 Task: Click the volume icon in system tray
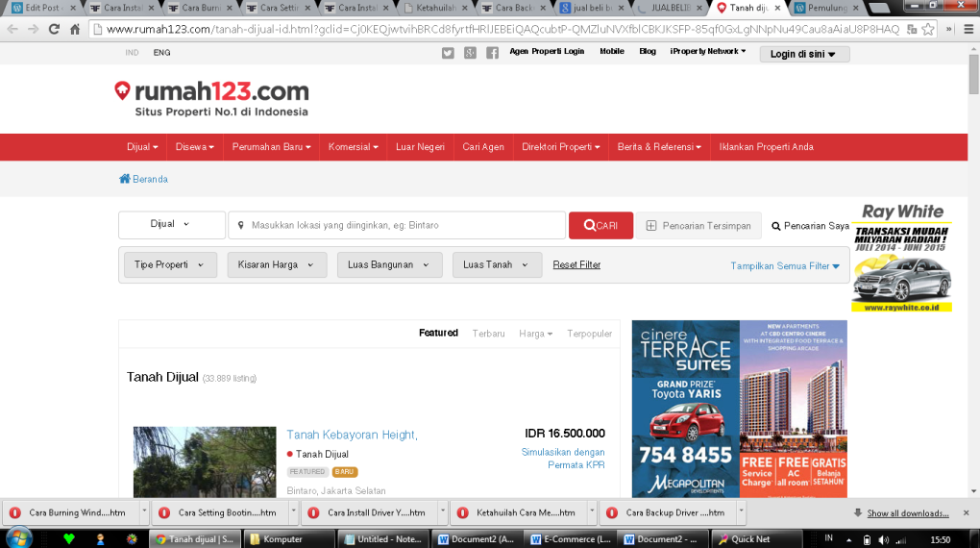(883, 539)
